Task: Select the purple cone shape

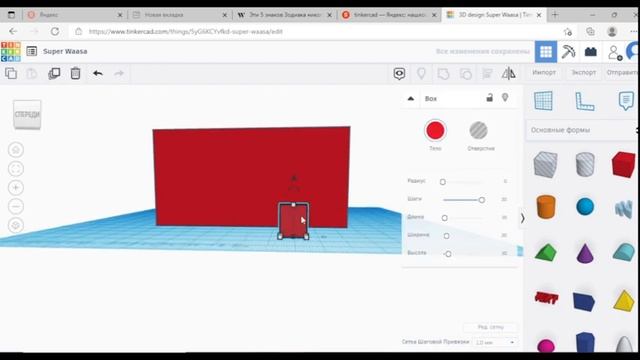Action: click(x=585, y=253)
